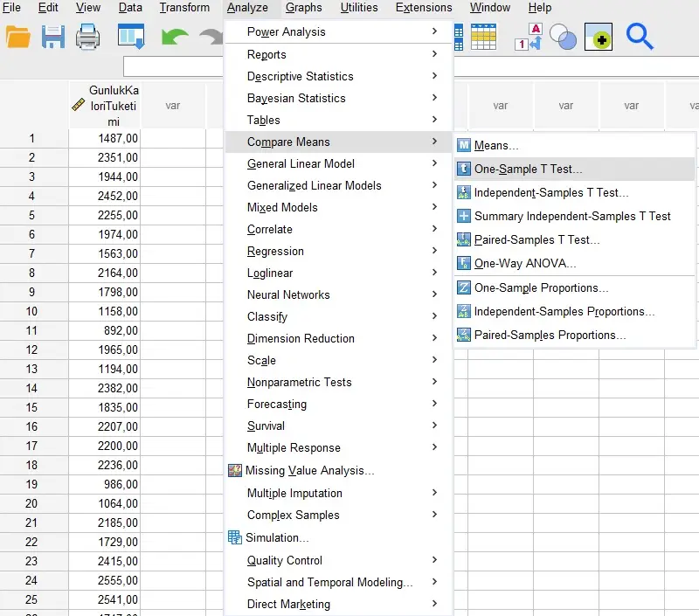Expand the Tables submenu arrow
The width and height of the screenshot is (699, 616).
tap(434, 119)
